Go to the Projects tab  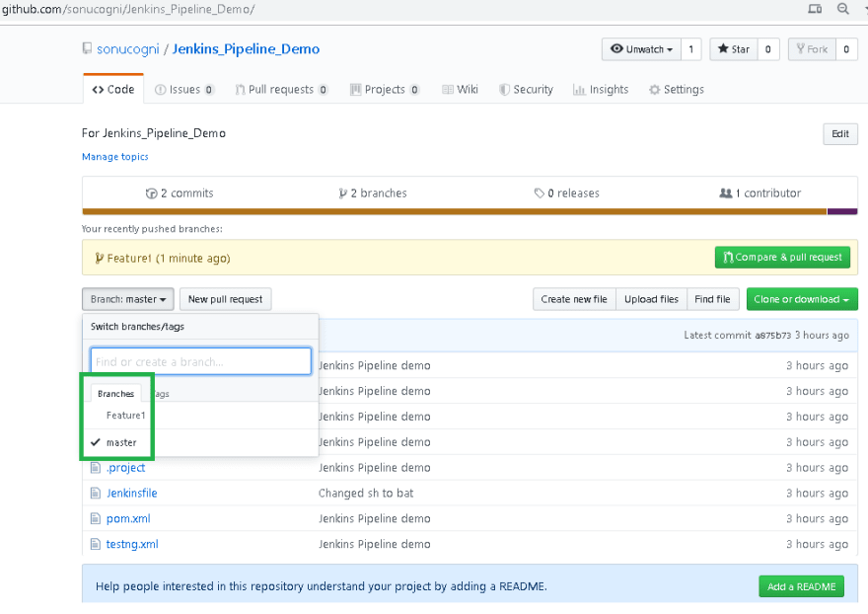[385, 89]
